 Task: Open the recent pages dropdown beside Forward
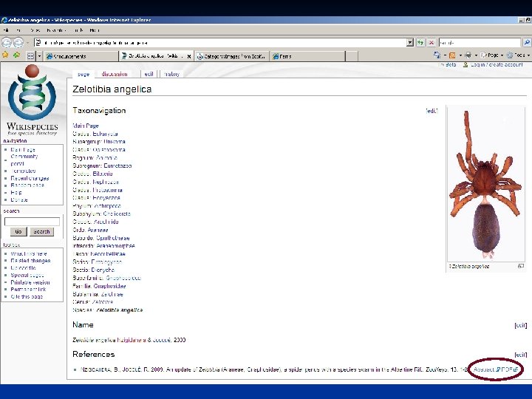coord(27,43)
